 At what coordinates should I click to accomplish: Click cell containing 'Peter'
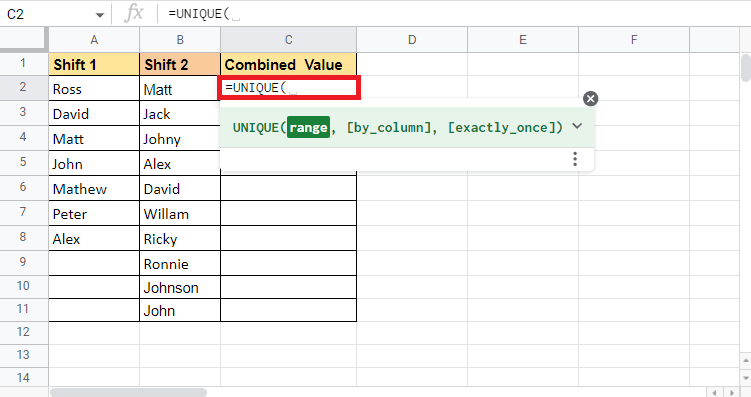pyautogui.click(x=94, y=213)
